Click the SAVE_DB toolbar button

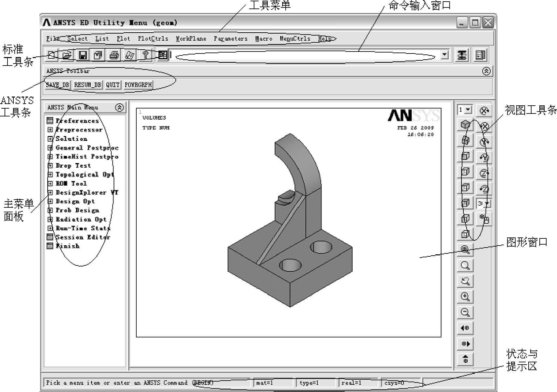57,85
